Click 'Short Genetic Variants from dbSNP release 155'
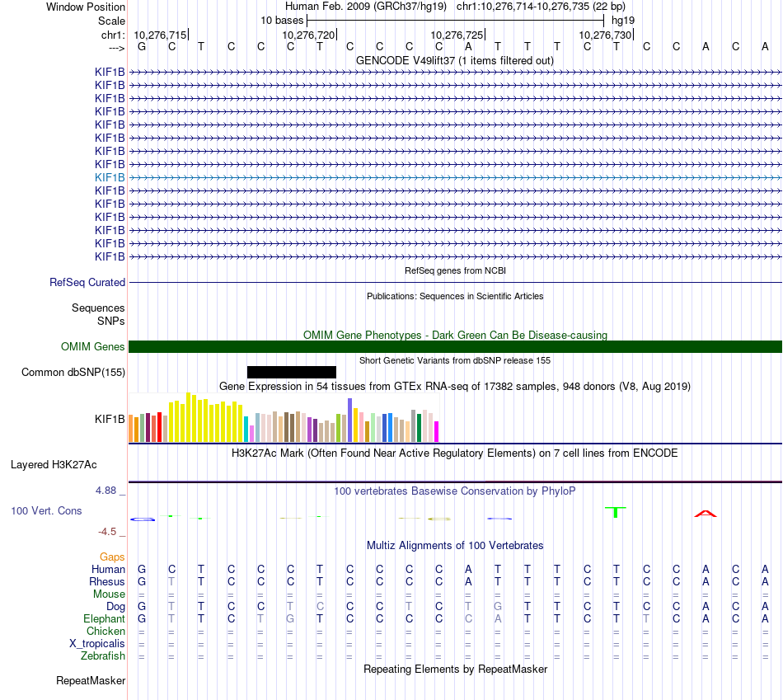The width and height of the screenshot is (783, 700). click(x=455, y=360)
